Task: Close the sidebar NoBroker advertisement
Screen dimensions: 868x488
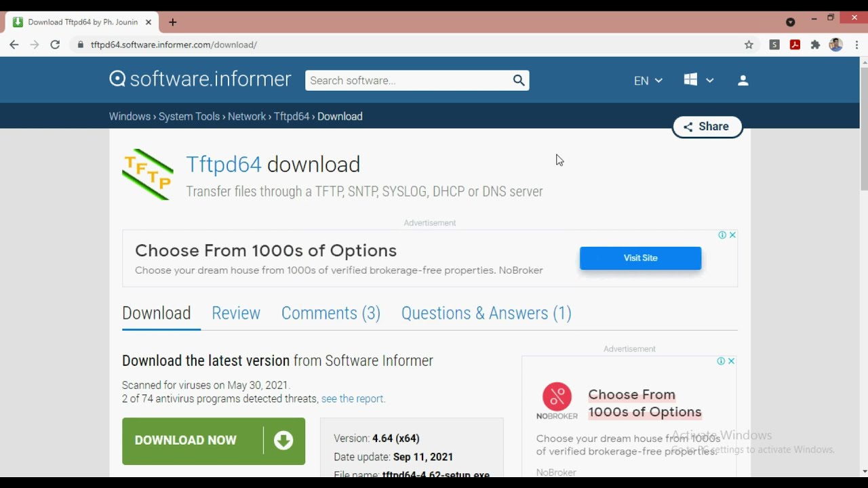Action: point(731,361)
